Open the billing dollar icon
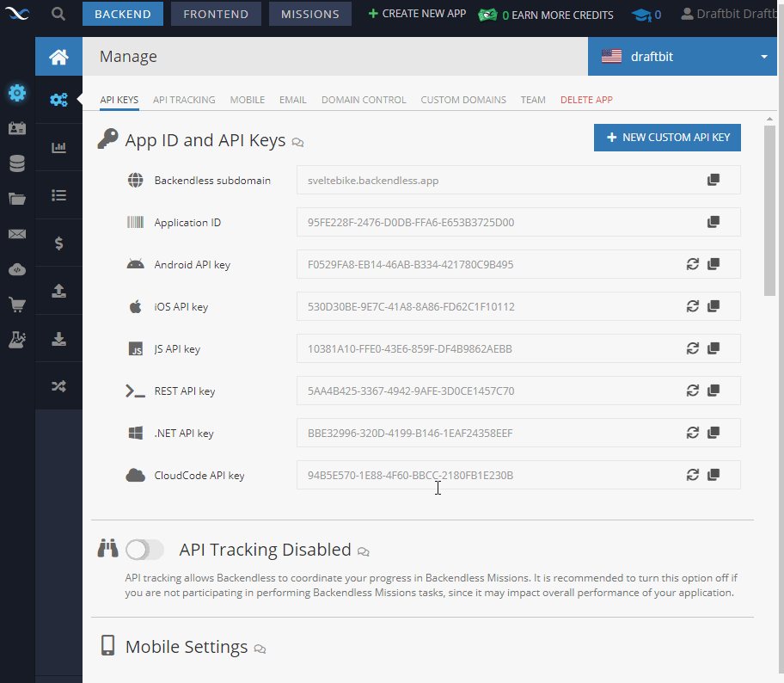784x683 pixels. (x=58, y=243)
